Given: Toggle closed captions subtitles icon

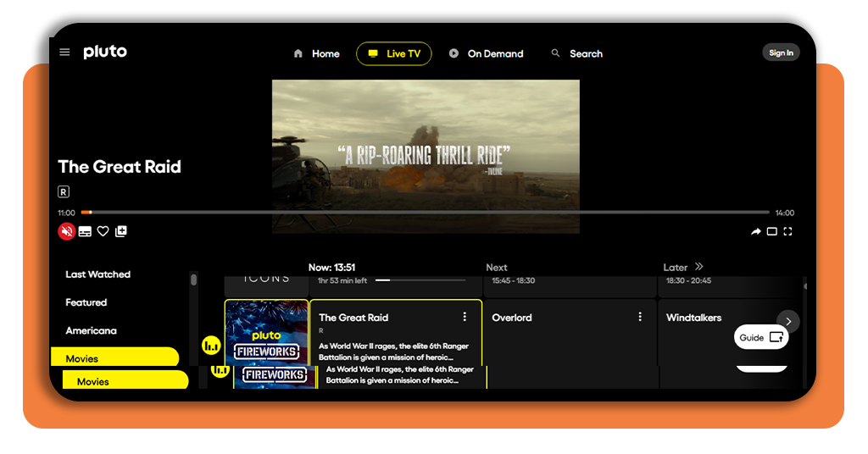Looking at the screenshot, I should click(85, 231).
